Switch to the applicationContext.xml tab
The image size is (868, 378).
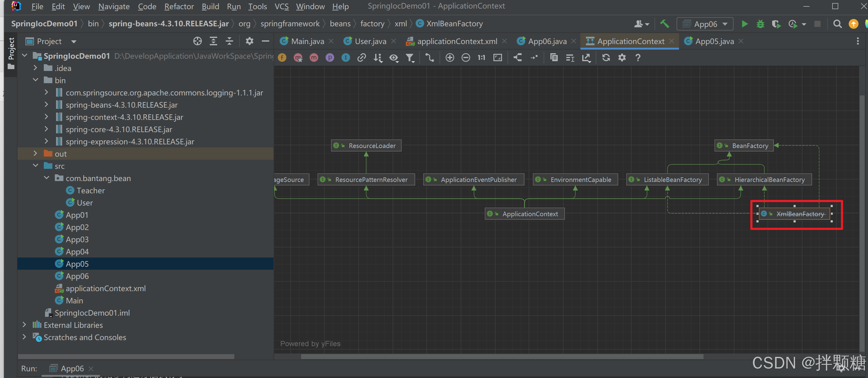[x=457, y=41]
